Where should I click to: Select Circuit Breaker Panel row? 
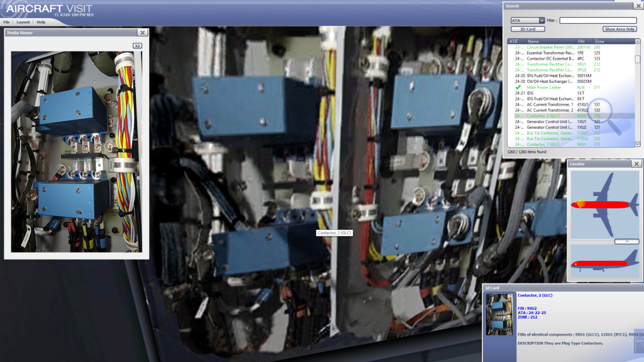(571, 47)
